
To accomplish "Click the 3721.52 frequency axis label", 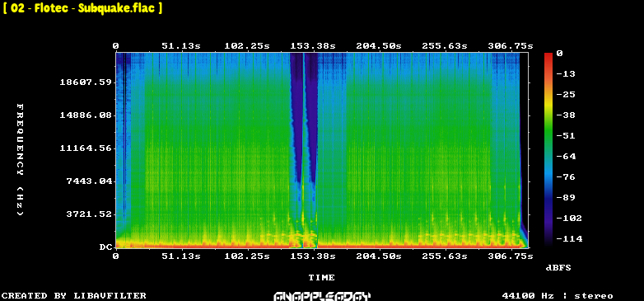I will click(x=89, y=214).
